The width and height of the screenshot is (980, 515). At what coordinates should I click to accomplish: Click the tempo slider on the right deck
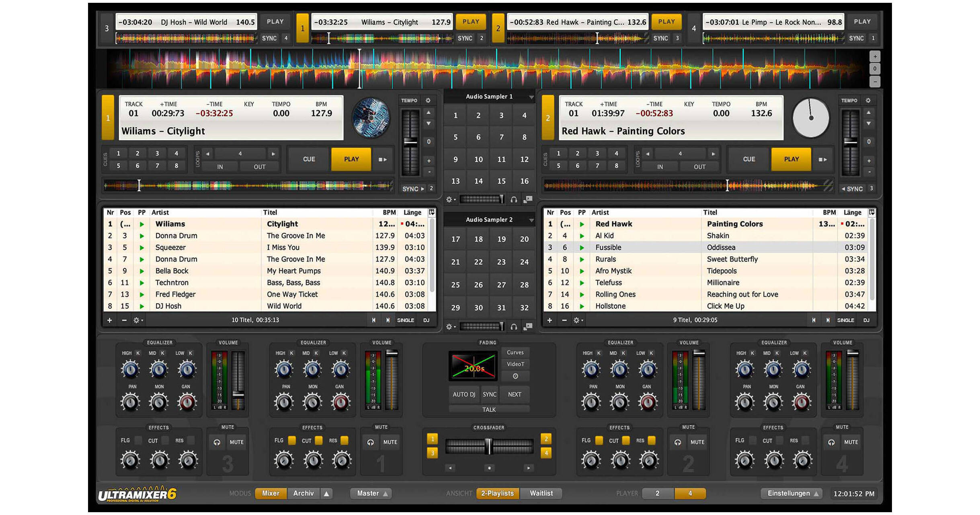849,141
